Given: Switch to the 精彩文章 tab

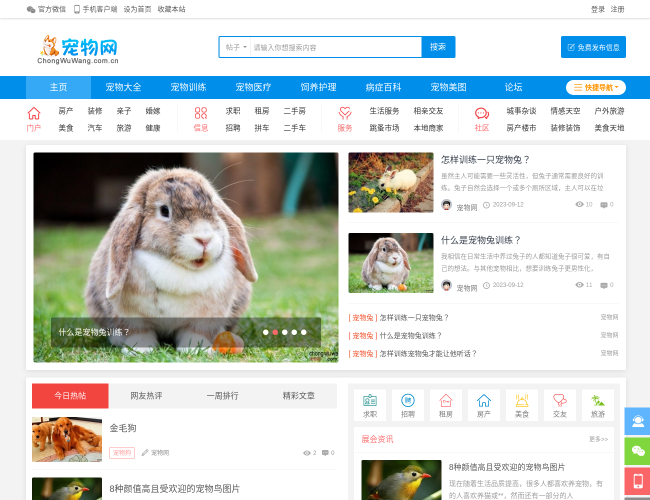Looking at the screenshot, I should point(298,396).
